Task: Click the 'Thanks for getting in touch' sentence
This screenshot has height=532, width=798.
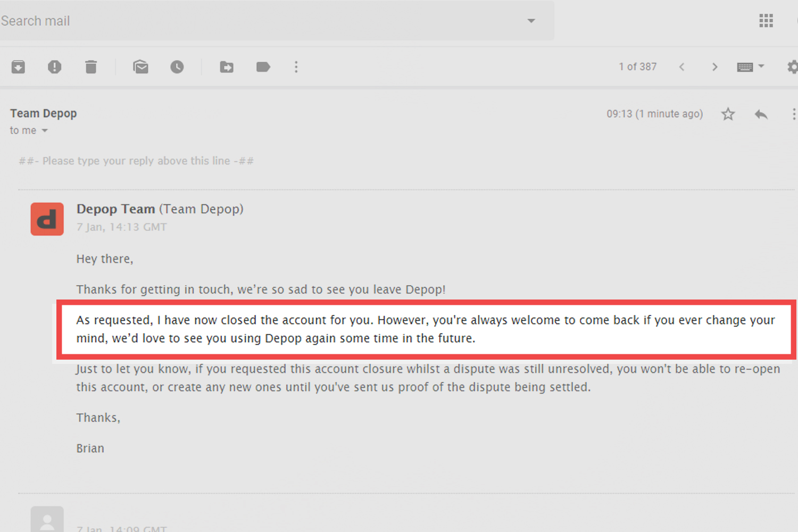Action: (x=261, y=289)
